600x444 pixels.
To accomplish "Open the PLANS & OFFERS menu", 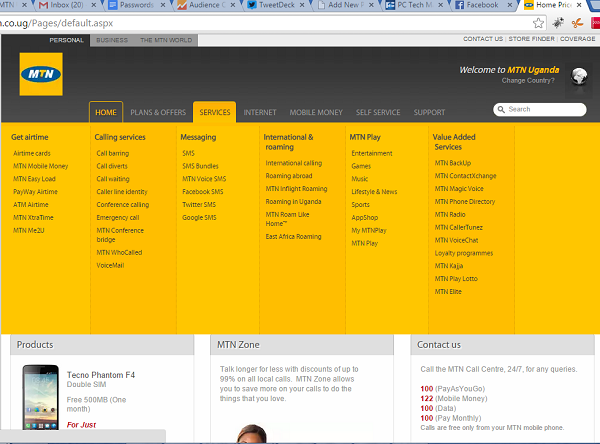I will 158,112.
